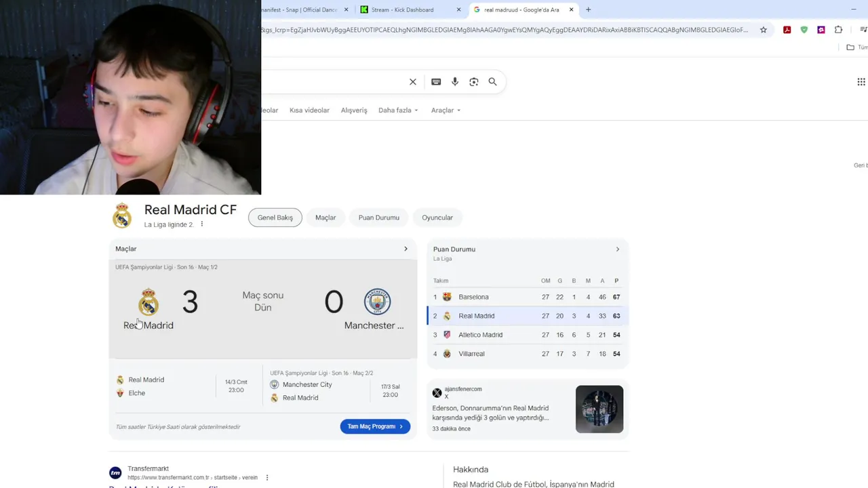Click the ajansfenercom post thumbnail image
The image size is (868, 488).
click(599, 409)
